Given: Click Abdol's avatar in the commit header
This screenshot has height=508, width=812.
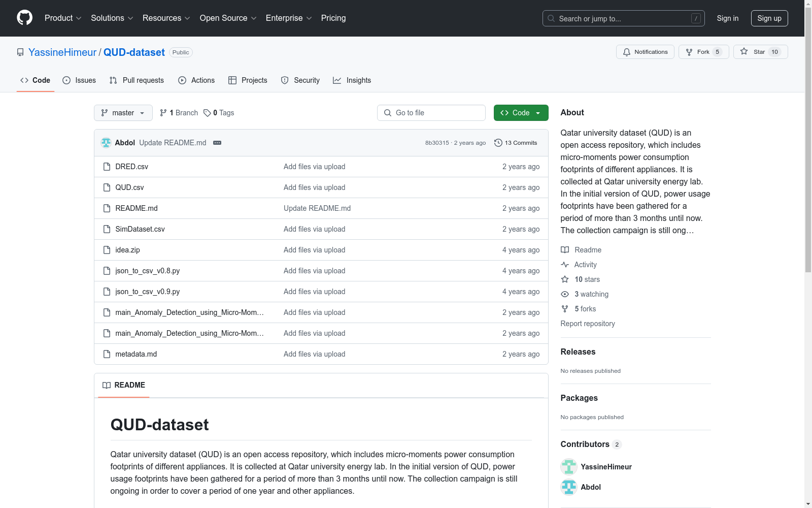Looking at the screenshot, I should pyautogui.click(x=106, y=143).
